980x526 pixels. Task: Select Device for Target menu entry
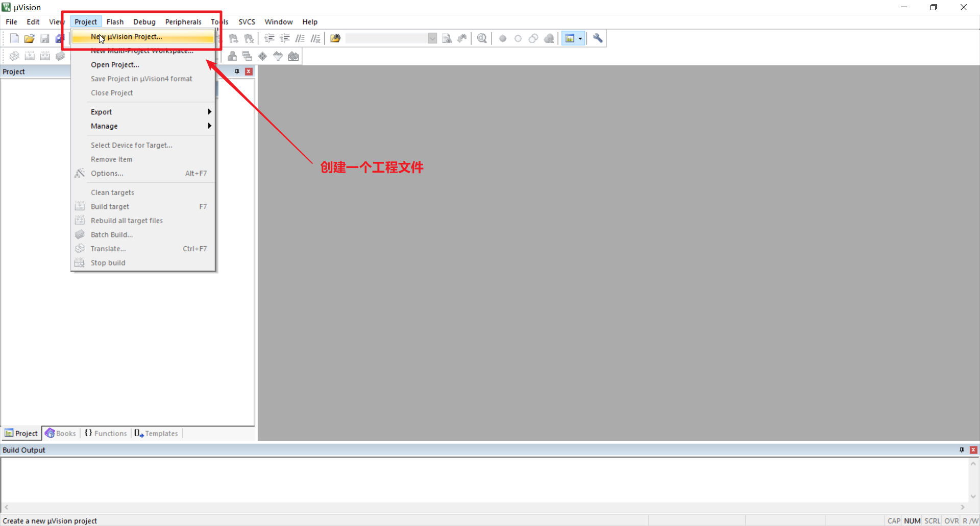click(143, 145)
